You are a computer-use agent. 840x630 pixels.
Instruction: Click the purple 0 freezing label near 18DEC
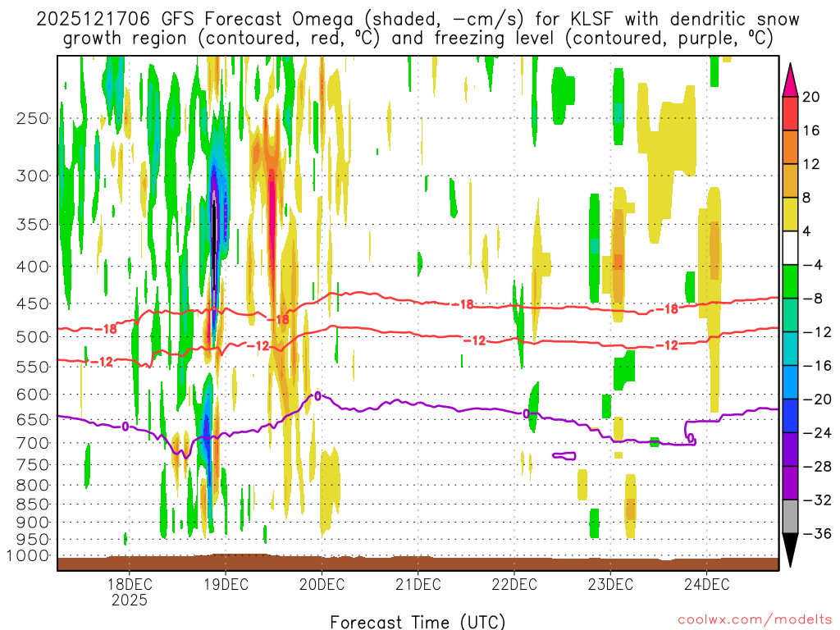pyautogui.click(x=126, y=427)
